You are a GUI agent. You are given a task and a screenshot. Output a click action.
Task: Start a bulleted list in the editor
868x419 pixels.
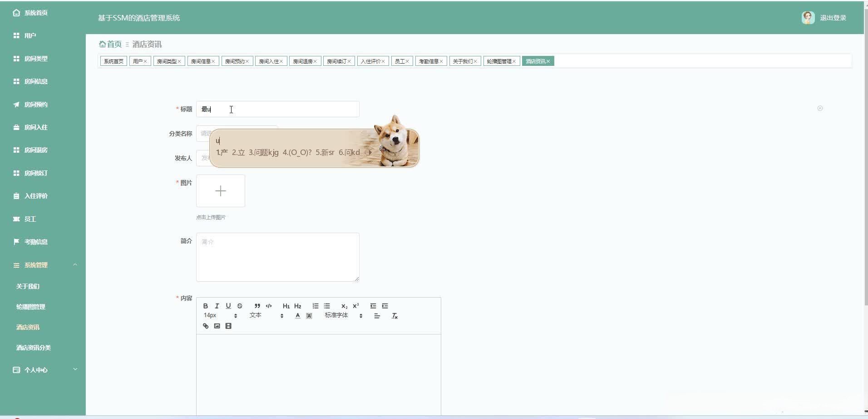pyautogui.click(x=327, y=306)
